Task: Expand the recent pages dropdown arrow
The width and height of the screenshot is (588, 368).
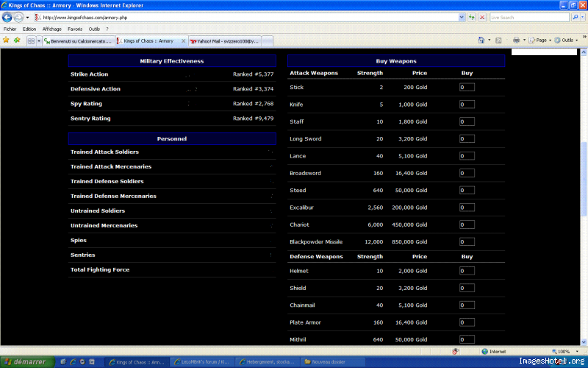Action: tap(27, 18)
